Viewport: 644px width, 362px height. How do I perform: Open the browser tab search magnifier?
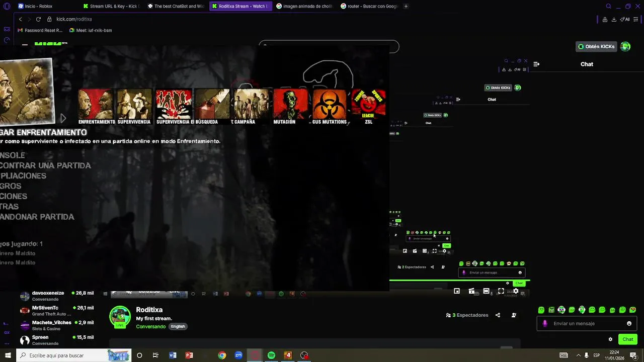(608, 6)
